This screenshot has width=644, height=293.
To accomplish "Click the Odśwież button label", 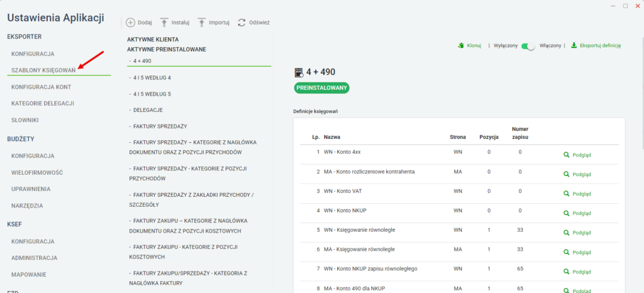I will 259,23.
